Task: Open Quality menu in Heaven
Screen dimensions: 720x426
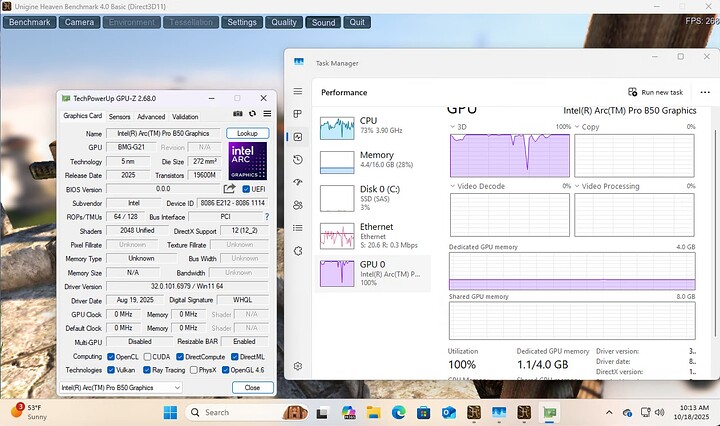Action: coord(284,22)
